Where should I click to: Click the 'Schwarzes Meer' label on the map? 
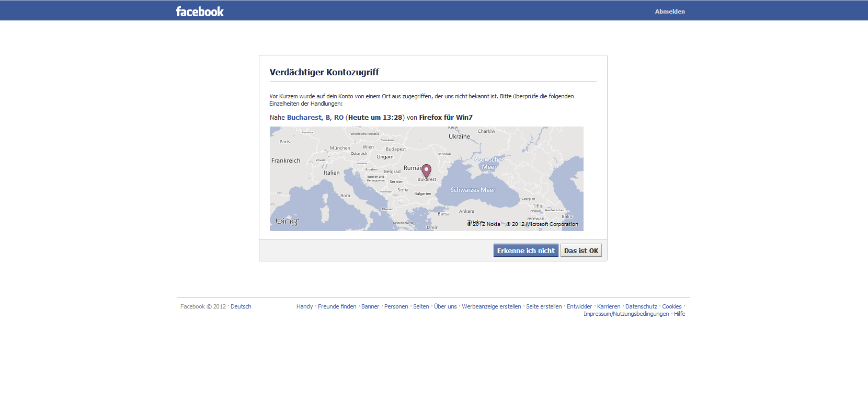point(473,190)
